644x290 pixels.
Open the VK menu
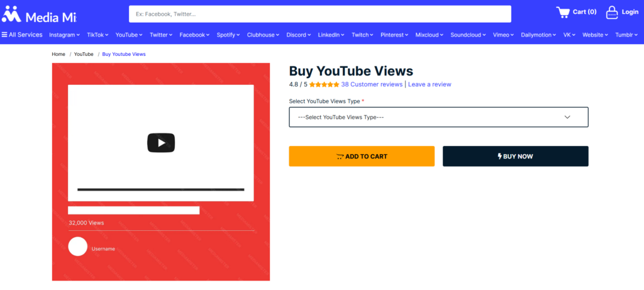[569, 35]
